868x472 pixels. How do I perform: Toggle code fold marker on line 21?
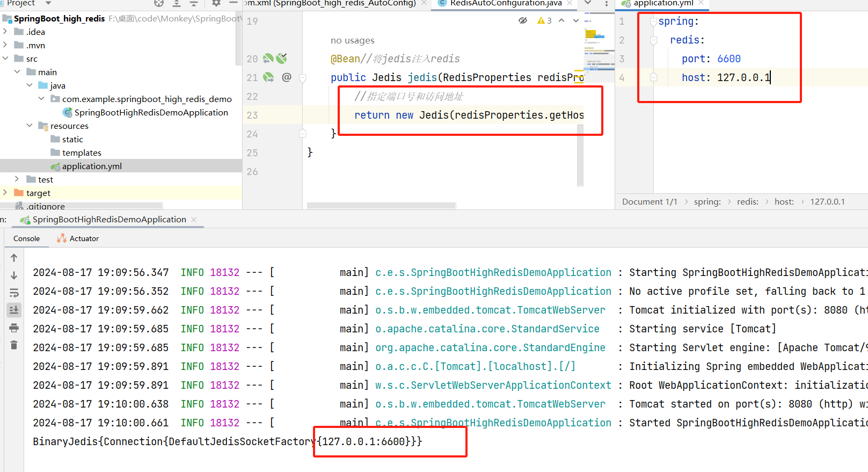pyautogui.click(x=303, y=78)
